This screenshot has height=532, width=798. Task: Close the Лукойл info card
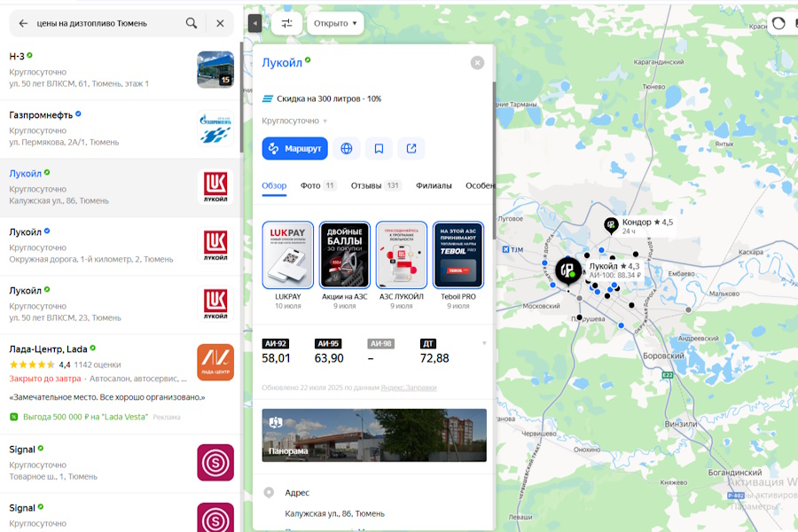click(x=477, y=63)
